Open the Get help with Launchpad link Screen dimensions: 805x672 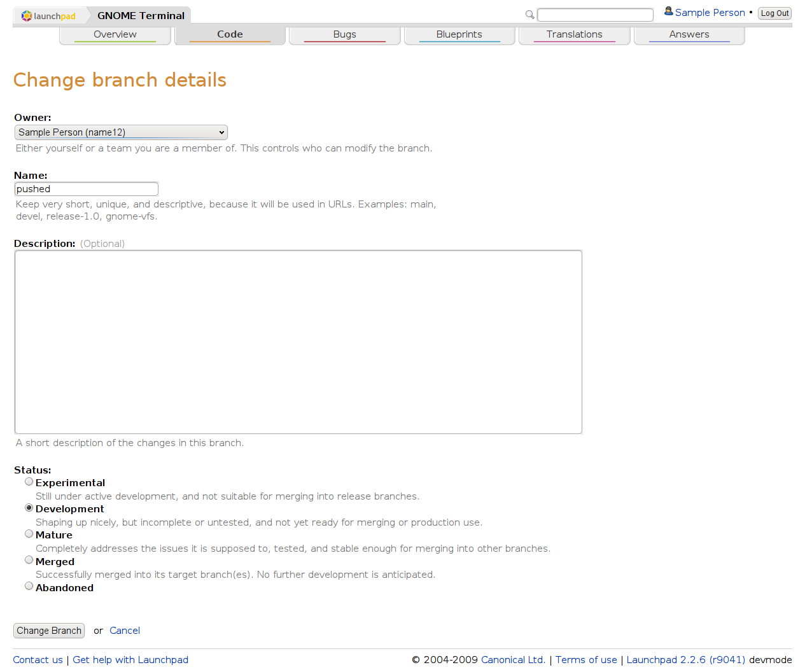click(130, 660)
